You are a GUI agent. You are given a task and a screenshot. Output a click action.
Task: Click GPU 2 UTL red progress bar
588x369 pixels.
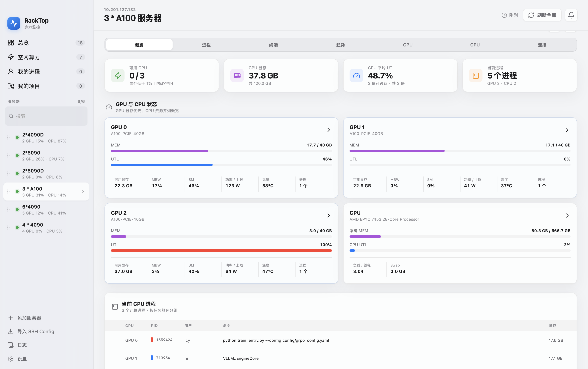[221, 251]
